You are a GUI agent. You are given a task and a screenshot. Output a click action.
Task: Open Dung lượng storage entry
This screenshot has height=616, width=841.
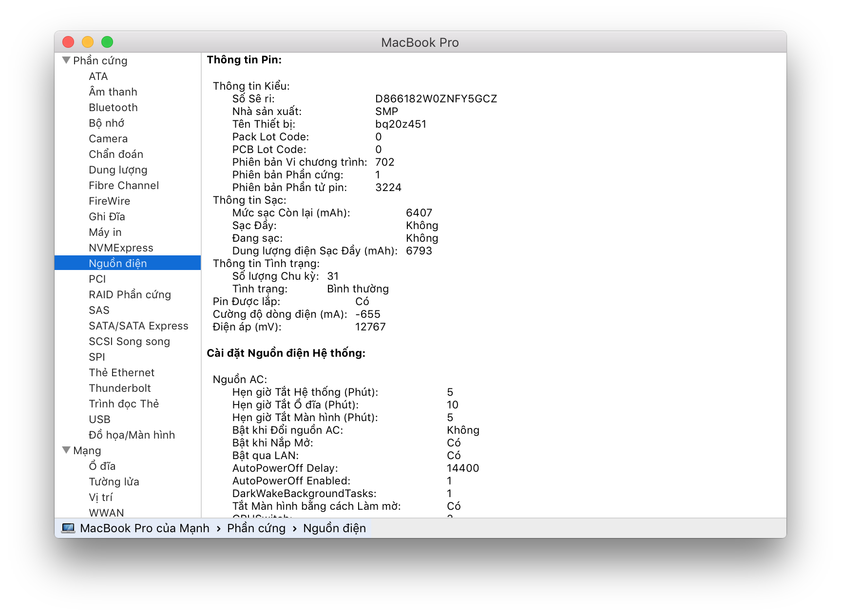point(118,170)
